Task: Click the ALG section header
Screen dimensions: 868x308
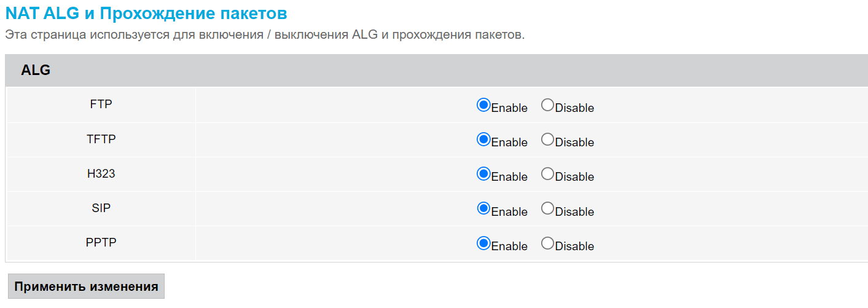Action: [x=36, y=71]
